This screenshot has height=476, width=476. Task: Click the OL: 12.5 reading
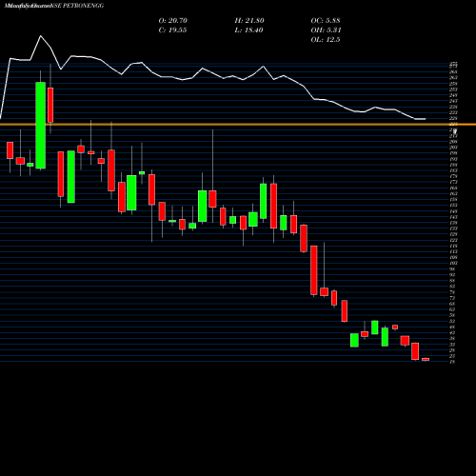(326, 40)
